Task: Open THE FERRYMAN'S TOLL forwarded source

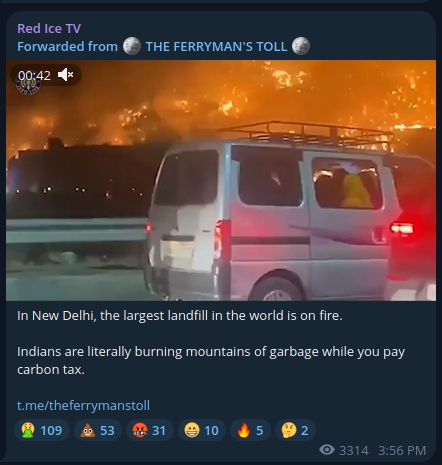Action: tap(216, 46)
